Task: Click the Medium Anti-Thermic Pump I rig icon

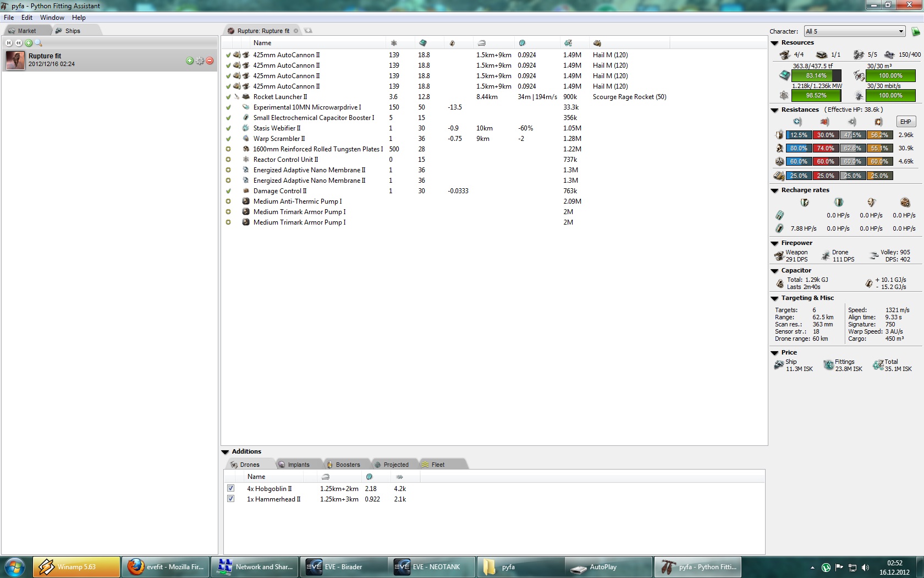Action: pyautogui.click(x=246, y=201)
